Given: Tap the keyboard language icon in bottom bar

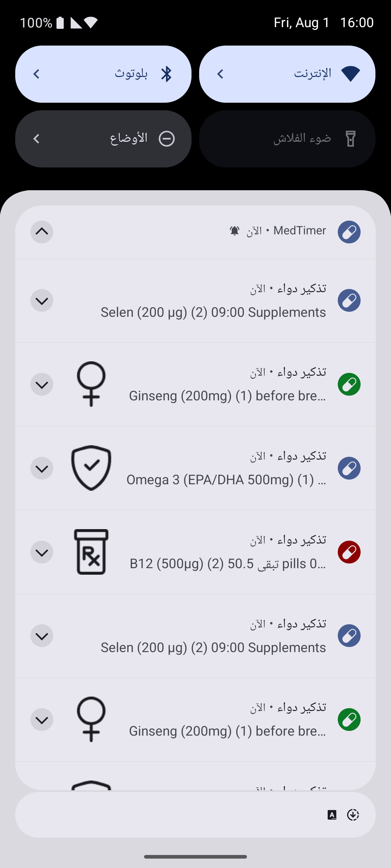Looking at the screenshot, I should pyautogui.click(x=332, y=815).
